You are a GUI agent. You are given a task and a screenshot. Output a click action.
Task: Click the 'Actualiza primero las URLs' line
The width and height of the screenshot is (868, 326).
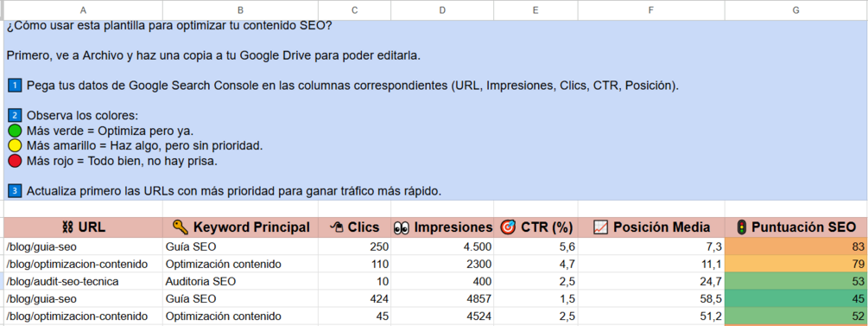pyautogui.click(x=233, y=191)
